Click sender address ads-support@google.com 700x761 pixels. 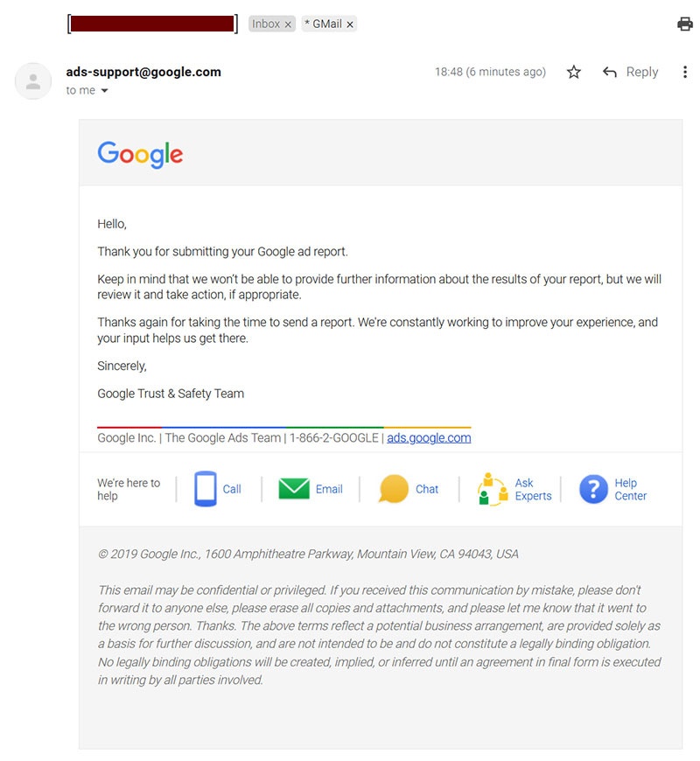143,72
